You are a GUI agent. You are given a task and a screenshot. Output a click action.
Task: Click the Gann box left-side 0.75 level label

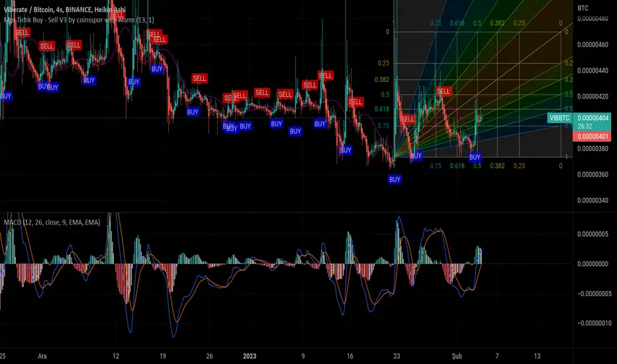coord(383,126)
